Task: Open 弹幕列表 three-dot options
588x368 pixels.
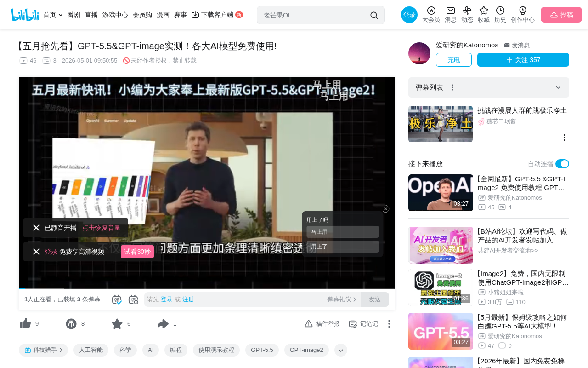Action: (x=452, y=87)
